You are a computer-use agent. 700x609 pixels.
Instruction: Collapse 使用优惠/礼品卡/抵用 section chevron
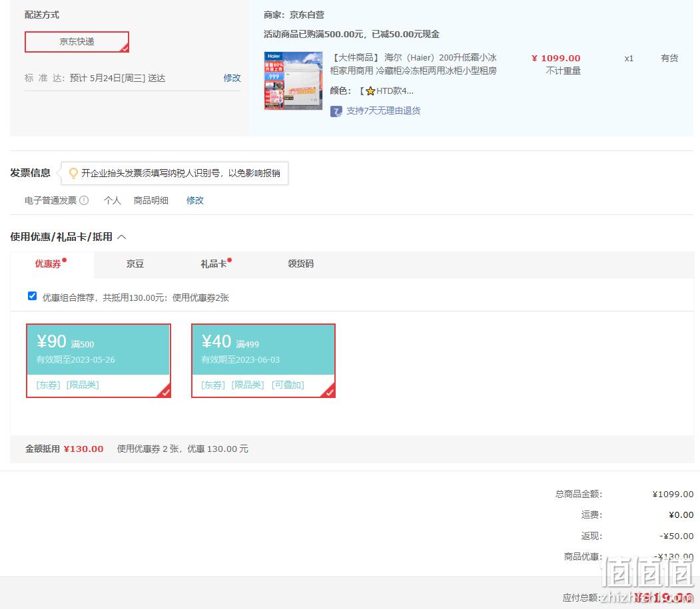coord(121,237)
